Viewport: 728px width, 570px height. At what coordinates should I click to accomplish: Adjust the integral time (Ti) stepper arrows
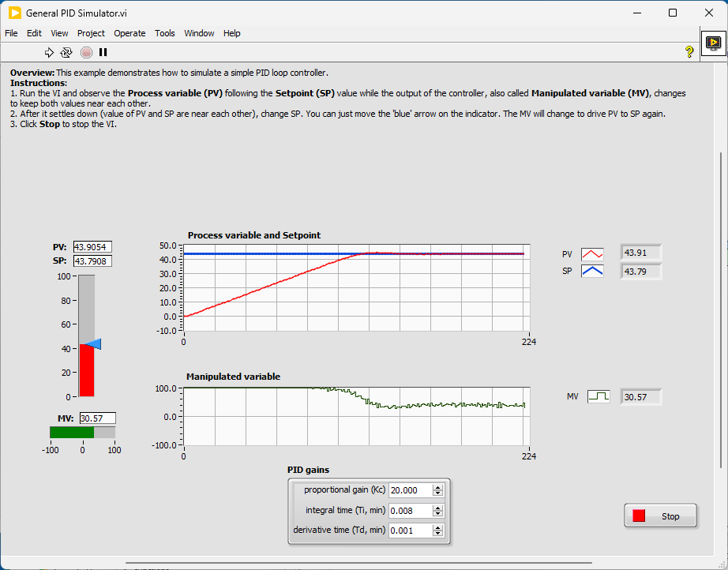pyautogui.click(x=438, y=511)
